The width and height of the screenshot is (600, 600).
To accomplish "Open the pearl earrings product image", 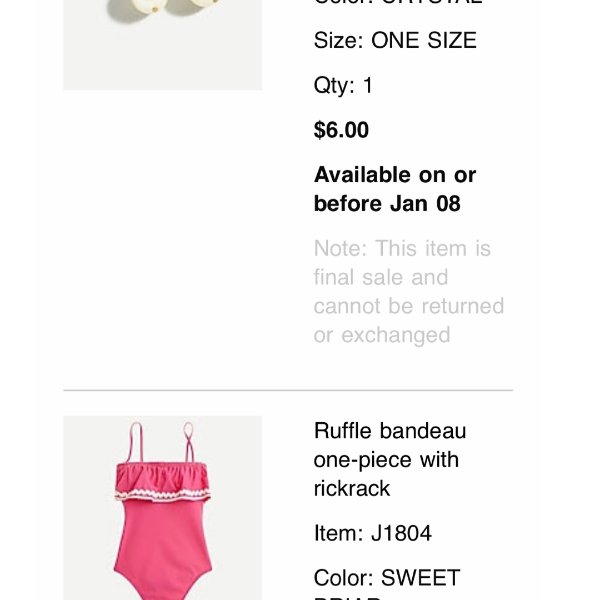I will (163, 45).
